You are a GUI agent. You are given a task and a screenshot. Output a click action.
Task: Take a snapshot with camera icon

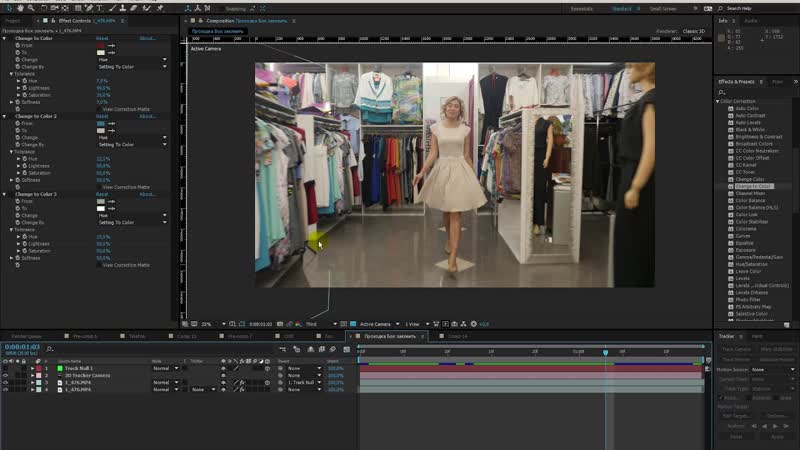[280, 324]
